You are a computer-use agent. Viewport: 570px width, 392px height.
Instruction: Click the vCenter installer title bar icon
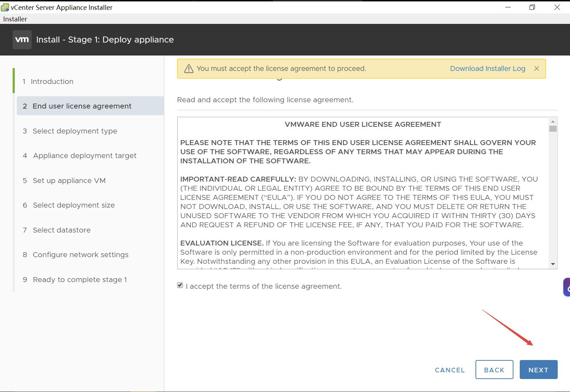pyautogui.click(x=5, y=7)
